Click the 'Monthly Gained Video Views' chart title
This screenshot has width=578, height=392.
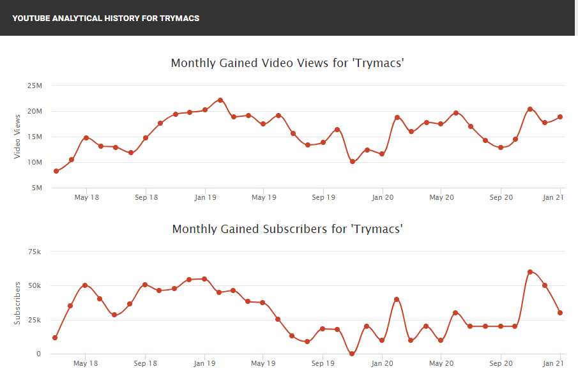(287, 63)
